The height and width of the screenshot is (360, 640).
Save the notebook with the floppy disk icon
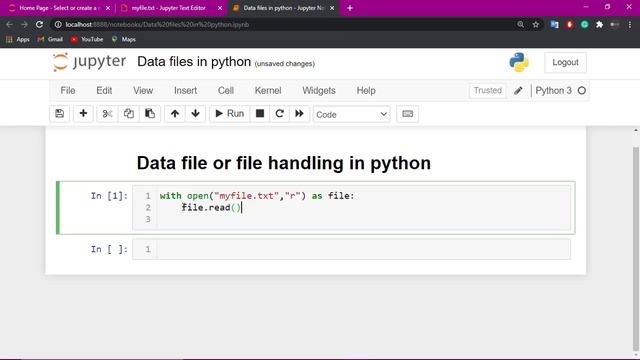click(x=60, y=113)
